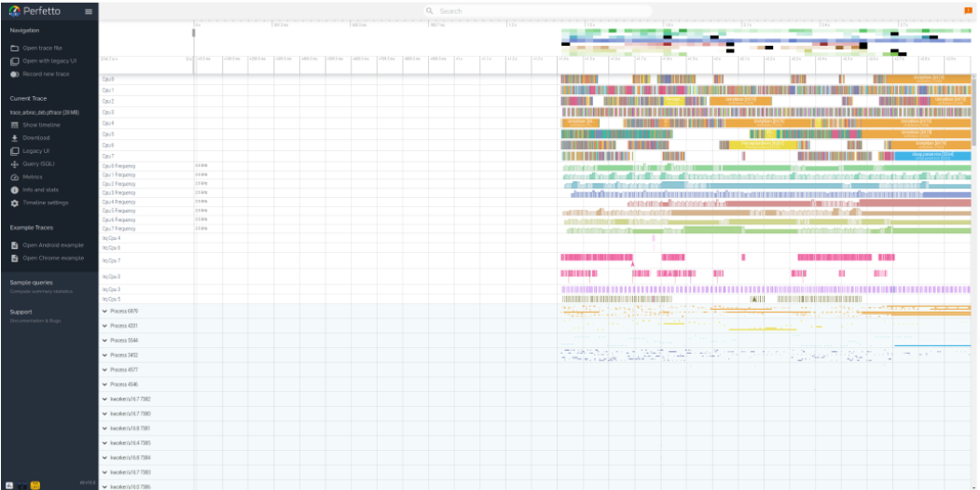Toggle Record new trace

[x=15, y=74]
